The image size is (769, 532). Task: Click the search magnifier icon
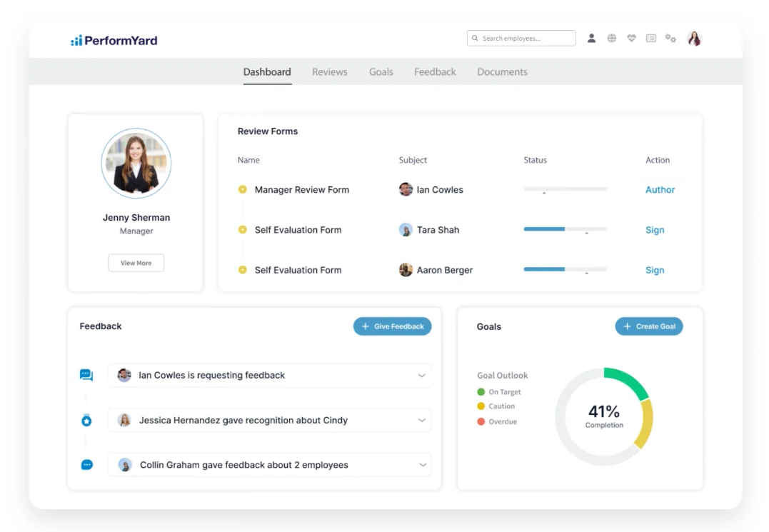click(x=475, y=39)
